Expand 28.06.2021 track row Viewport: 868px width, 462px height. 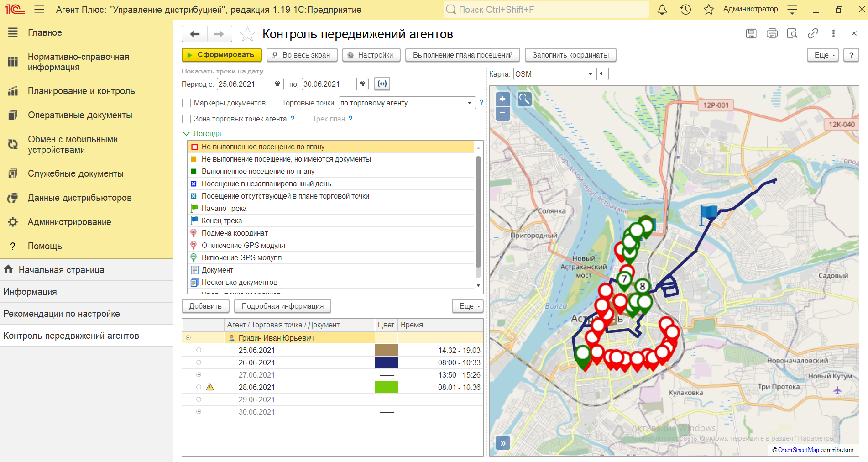click(199, 387)
